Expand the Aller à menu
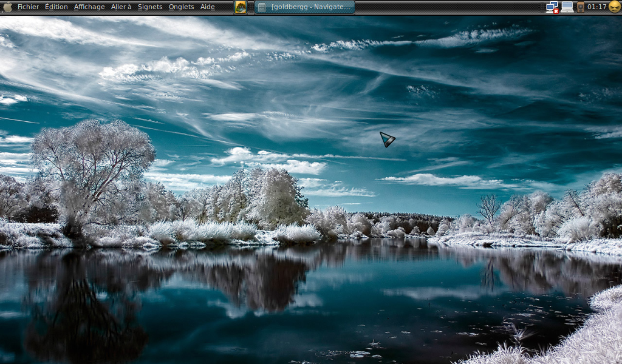The image size is (622, 364). pyautogui.click(x=121, y=7)
